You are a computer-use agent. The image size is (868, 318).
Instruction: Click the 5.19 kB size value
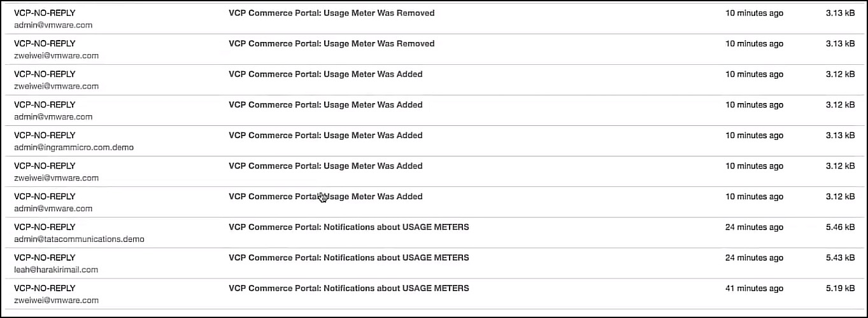pyautogui.click(x=840, y=288)
